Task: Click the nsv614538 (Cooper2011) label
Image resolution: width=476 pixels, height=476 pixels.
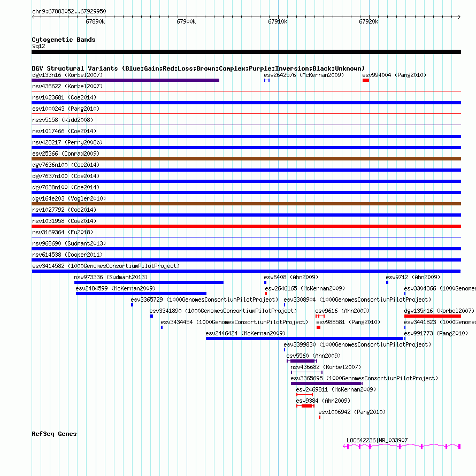Action: coord(67,255)
